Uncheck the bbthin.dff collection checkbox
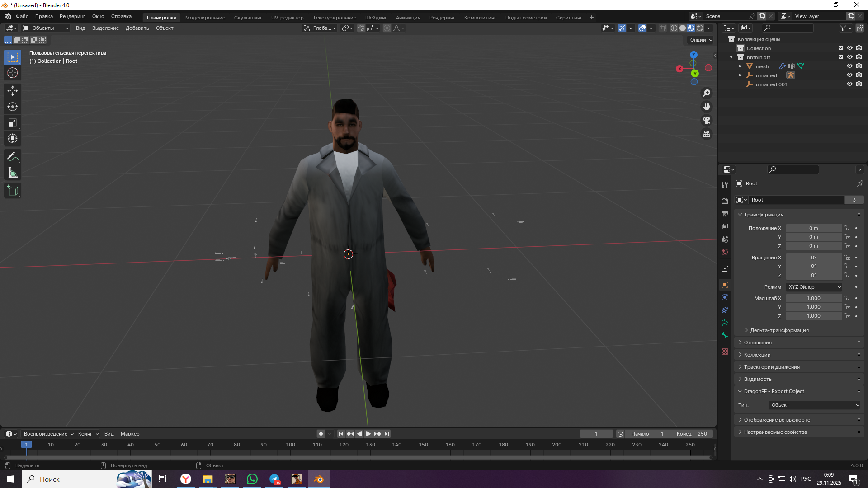 (x=841, y=57)
